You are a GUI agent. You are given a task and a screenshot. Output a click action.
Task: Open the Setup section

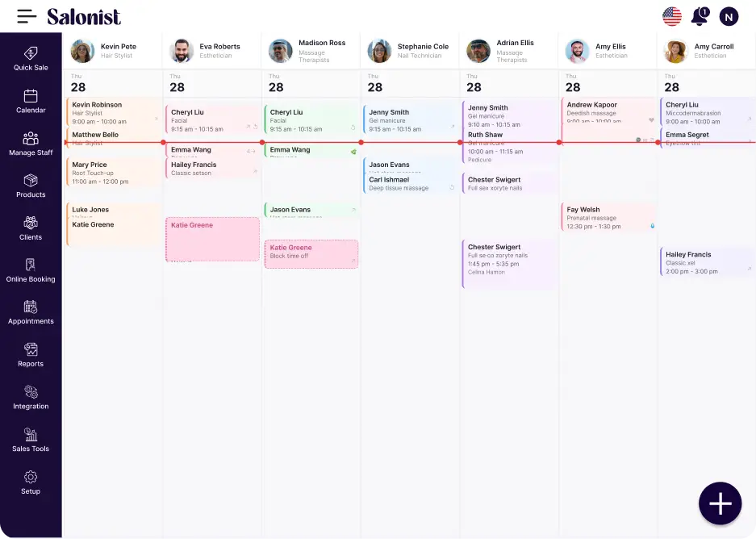pyautogui.click(x=31, y=482)
